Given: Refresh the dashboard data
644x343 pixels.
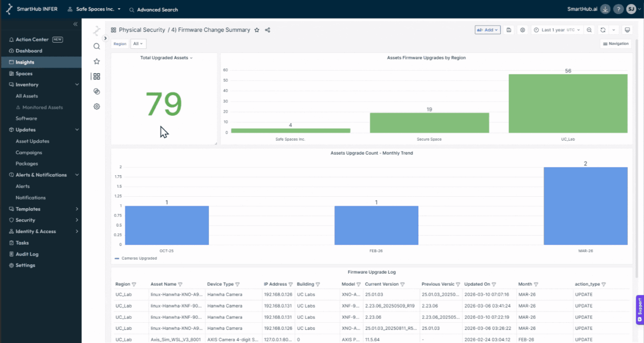Looking at the screenshot, I should 603,29.
